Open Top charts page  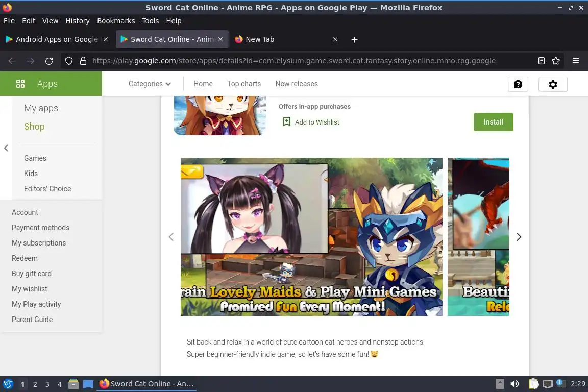[244, 84]
